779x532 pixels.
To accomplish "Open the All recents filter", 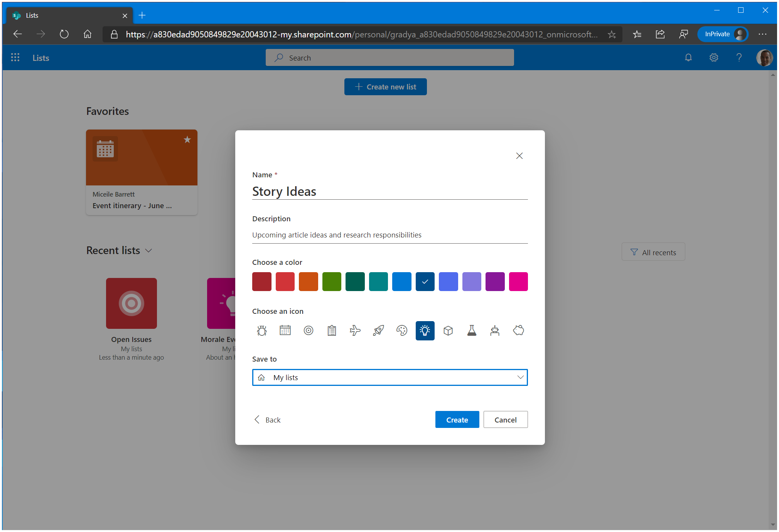I will tap(653, 252).
